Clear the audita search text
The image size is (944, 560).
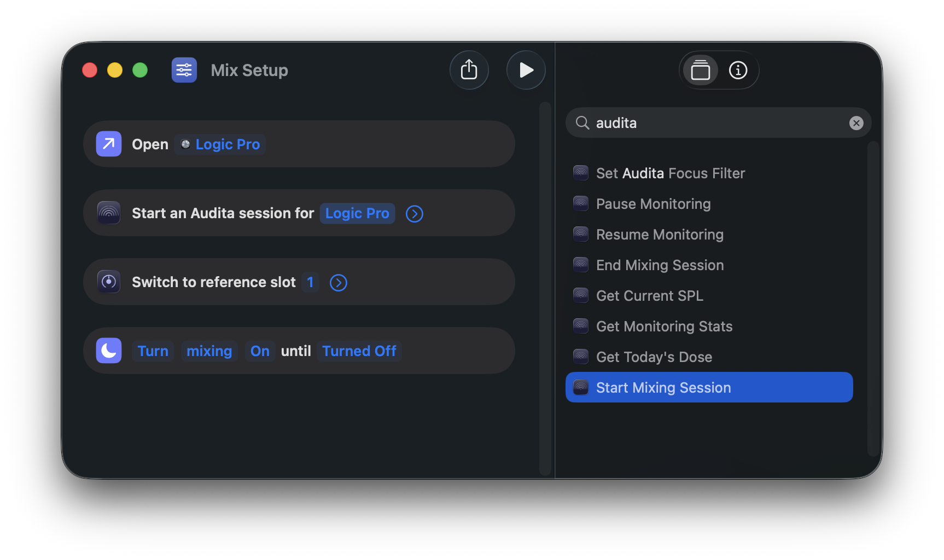tap(856, 123)
